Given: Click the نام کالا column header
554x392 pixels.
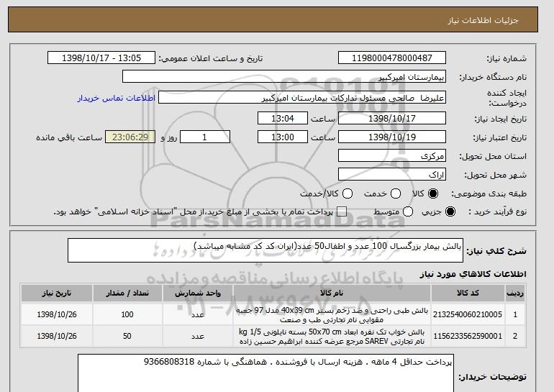Looking at the screenshot, I should coord(332,293).
